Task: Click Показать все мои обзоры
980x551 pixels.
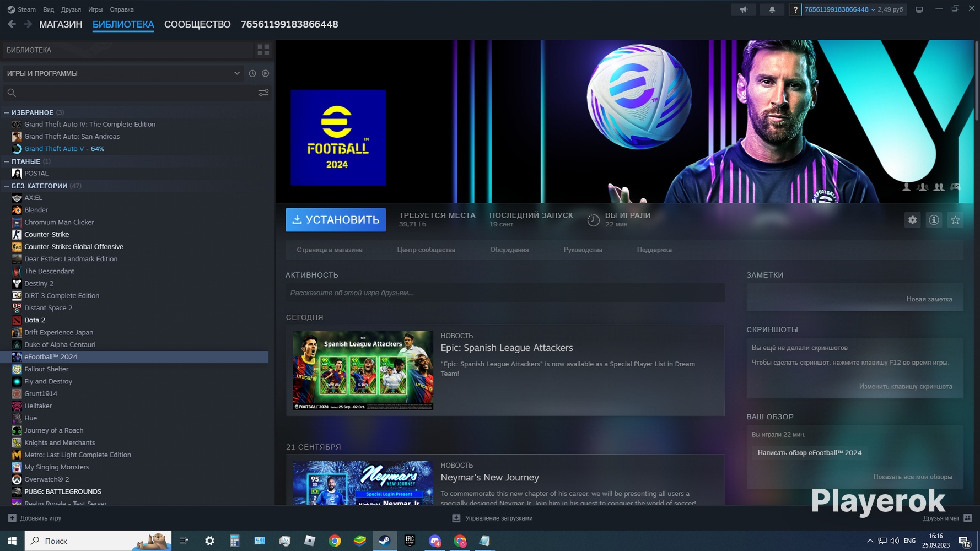Action: [913, 477]
